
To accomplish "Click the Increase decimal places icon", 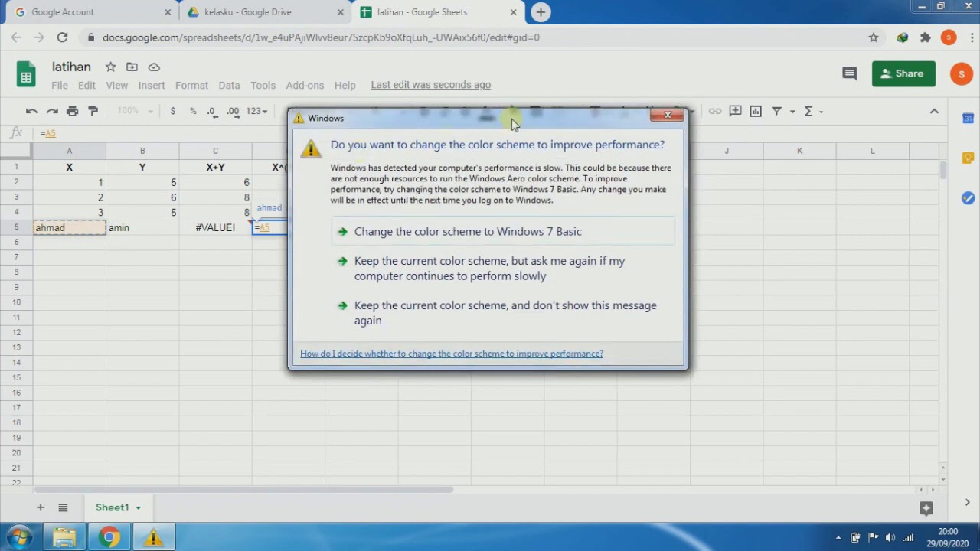I will (x=233, y=111).
